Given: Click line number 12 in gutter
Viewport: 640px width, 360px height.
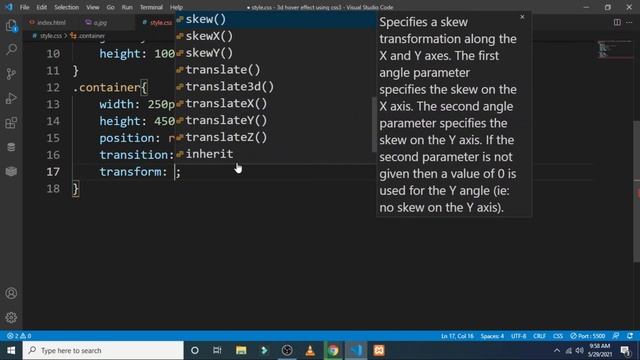Looking at the screenshot, I should click(53, 87).
